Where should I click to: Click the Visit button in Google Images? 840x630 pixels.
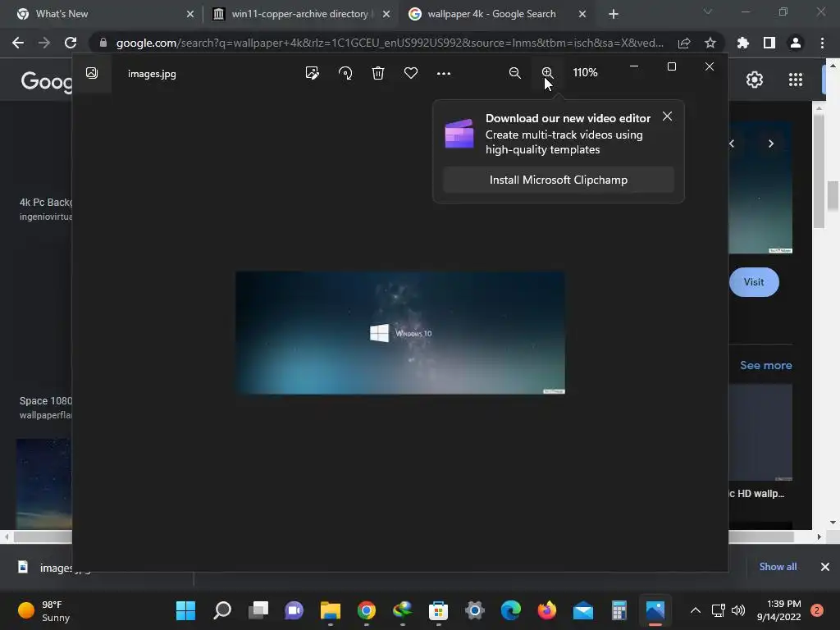click(754, 282)
